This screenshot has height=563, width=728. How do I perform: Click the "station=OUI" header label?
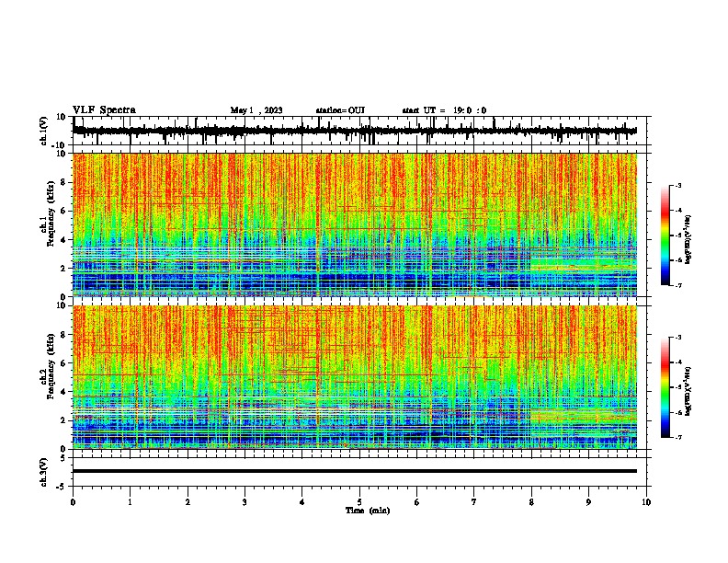(340, 110)
